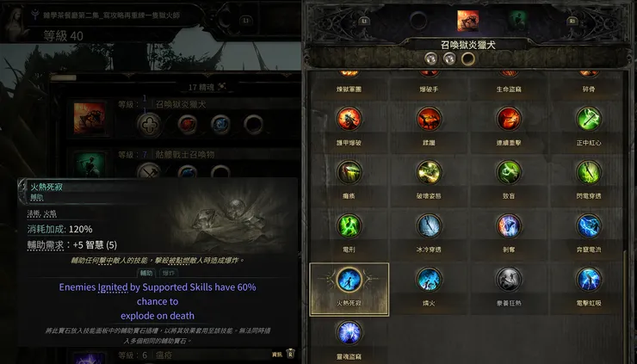637x364 pixels.
Task: Choose the 致盲 support gem
Action: [x=509, y=181]
